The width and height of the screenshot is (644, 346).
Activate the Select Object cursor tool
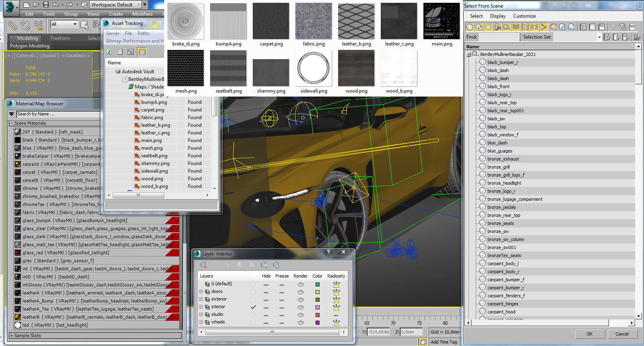(84, 25)
